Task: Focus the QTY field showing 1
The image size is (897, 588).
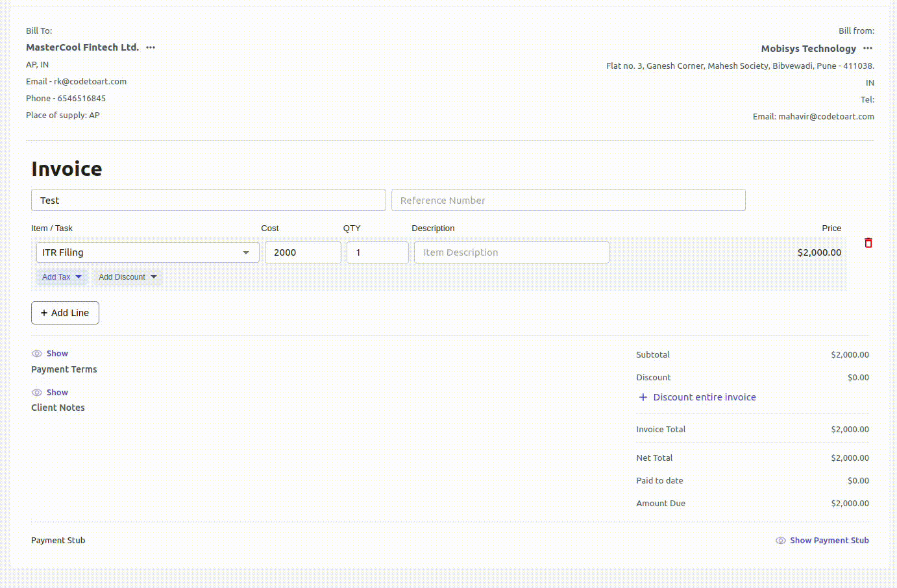Action: (x=378, y=252)
